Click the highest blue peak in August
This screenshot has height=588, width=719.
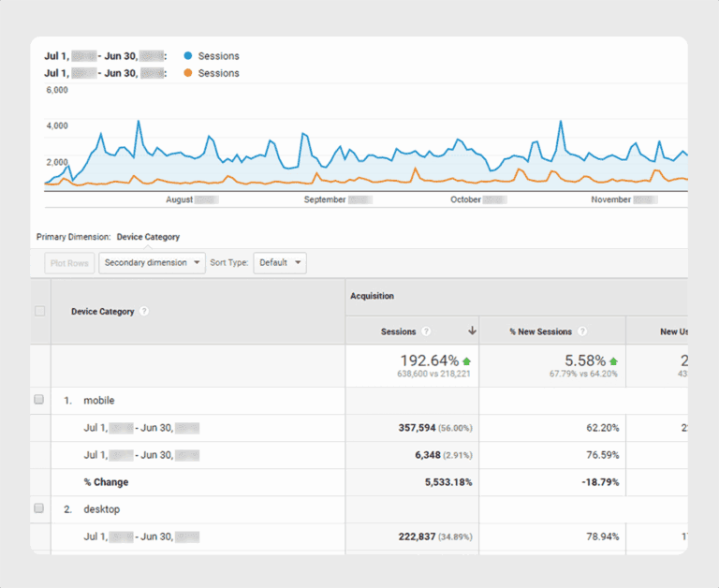(139, 121)
